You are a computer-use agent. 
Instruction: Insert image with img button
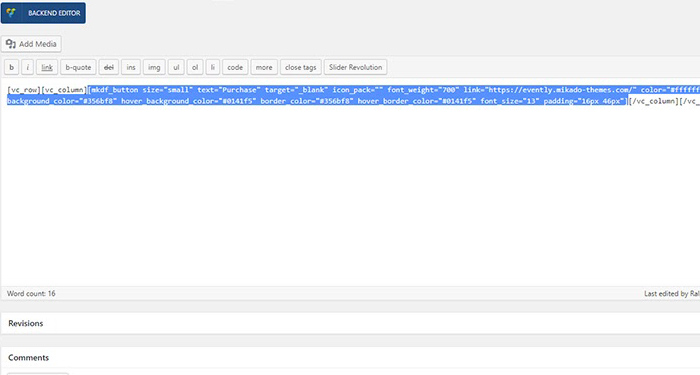pos(154,67)
